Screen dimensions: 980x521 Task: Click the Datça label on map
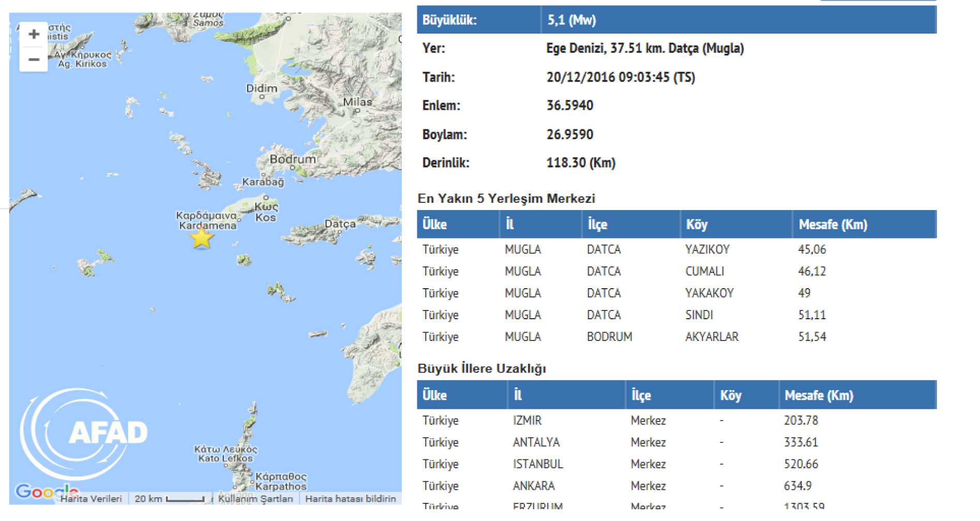pyautogui.click(x=340, y=224)
